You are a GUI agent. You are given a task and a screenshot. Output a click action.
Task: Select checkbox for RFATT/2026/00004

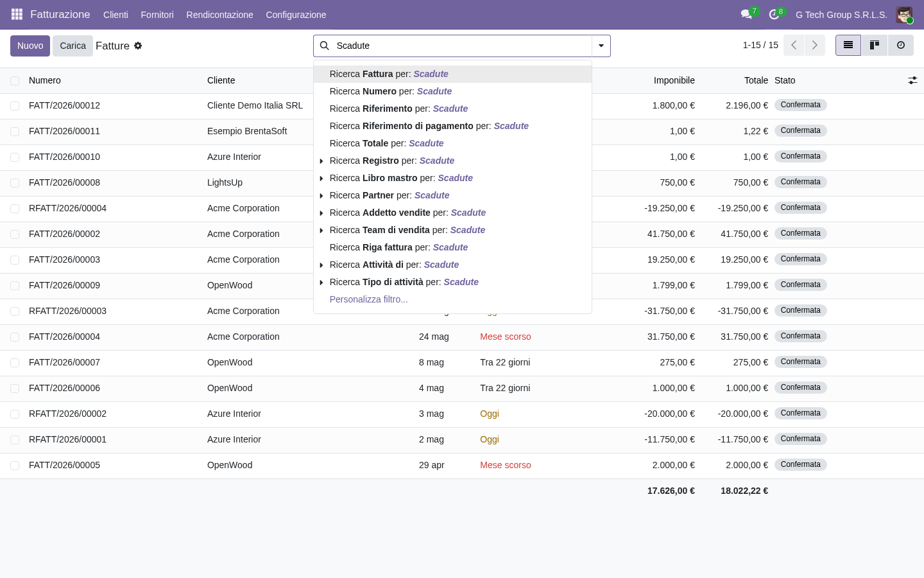coord(15,209)
